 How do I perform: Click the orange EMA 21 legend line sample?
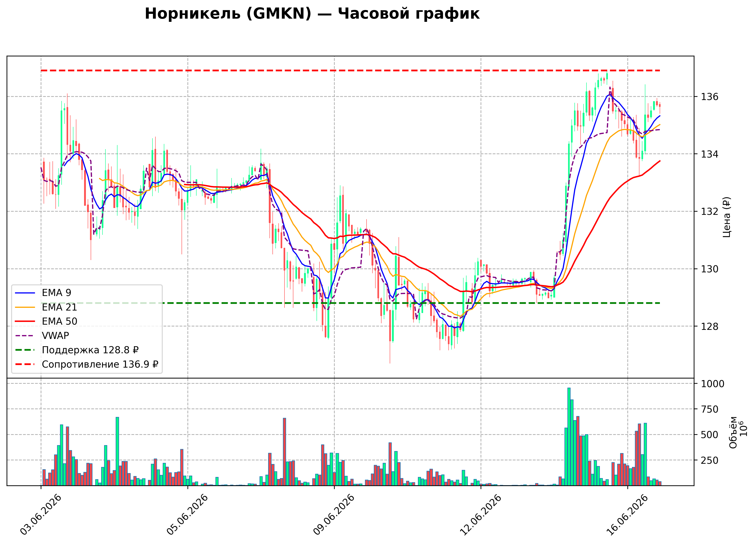[x=25, y=307]
